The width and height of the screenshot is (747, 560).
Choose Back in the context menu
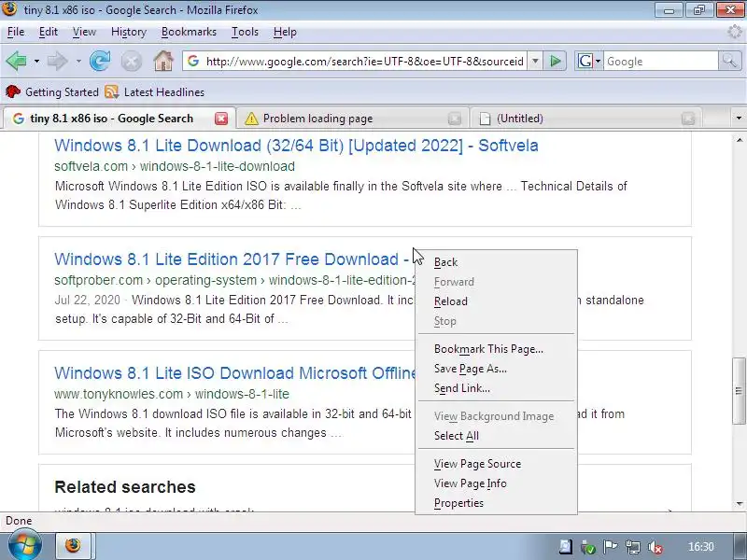click(x=496, y=262)
